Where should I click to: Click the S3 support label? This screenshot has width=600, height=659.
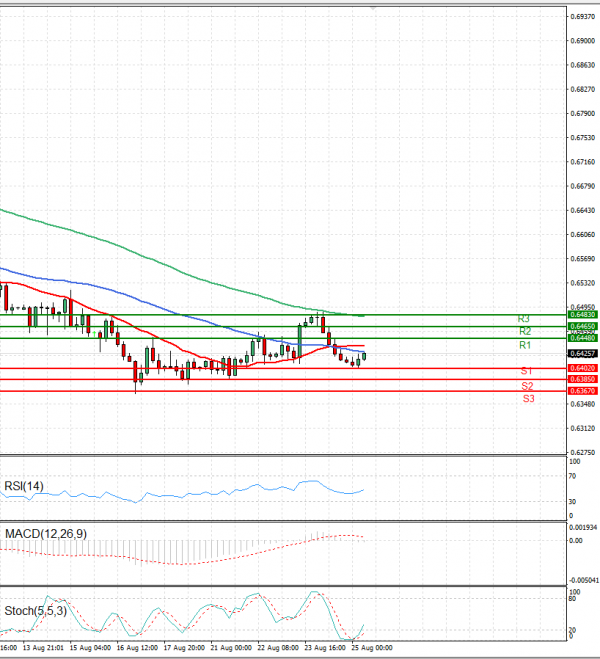click(529, 398)
